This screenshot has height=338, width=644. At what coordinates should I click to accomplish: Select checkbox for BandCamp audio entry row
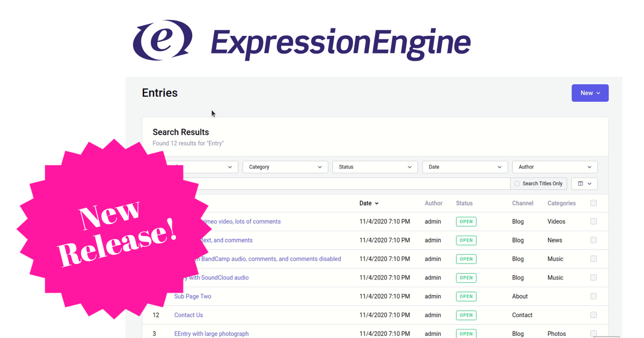[594, 259]
